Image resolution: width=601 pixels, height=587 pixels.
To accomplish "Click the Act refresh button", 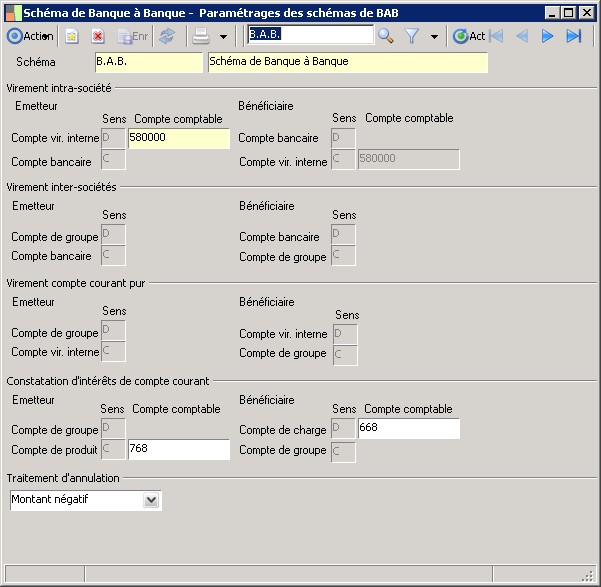I will (469, 36).
